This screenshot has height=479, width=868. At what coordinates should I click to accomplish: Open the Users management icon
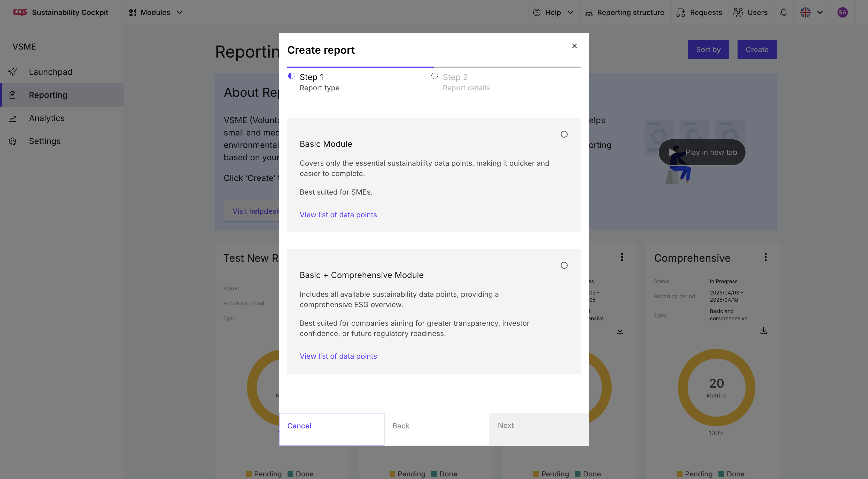click(x=738, y=12)
